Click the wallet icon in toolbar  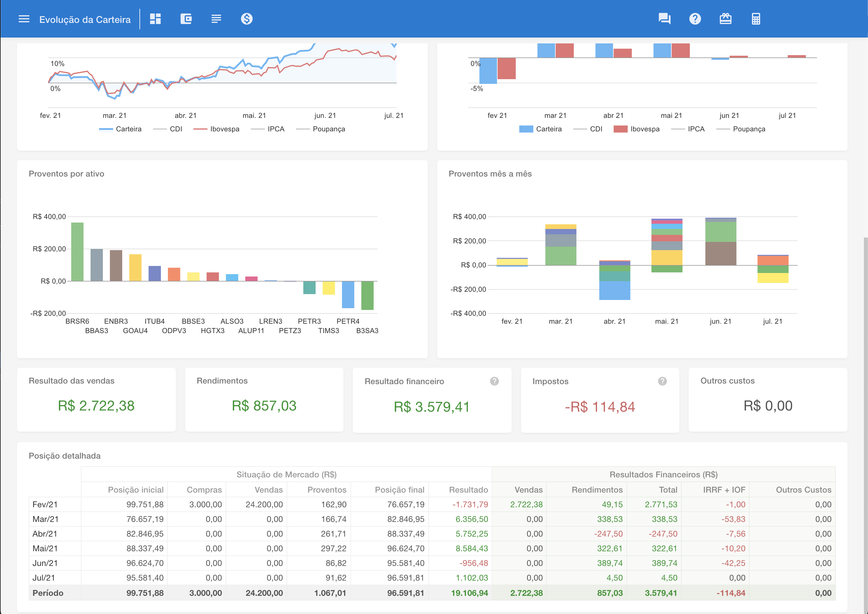(x=186, y=19)
